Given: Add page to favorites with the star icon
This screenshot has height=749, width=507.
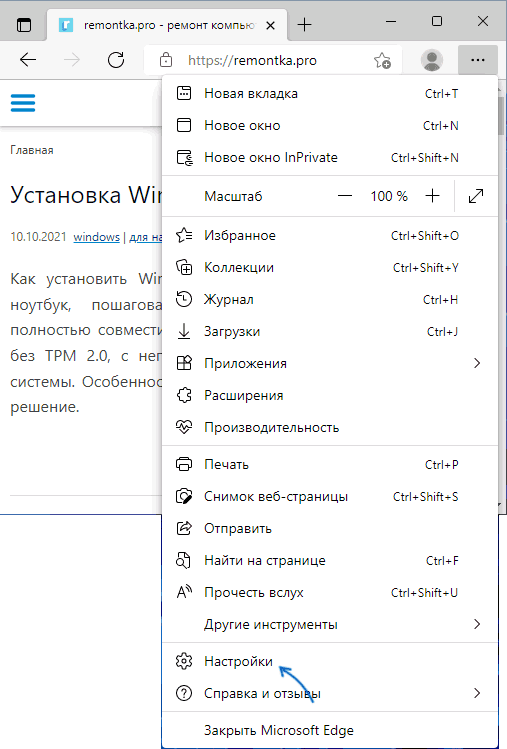Looking at the screenshot, I should click(382, 60).
